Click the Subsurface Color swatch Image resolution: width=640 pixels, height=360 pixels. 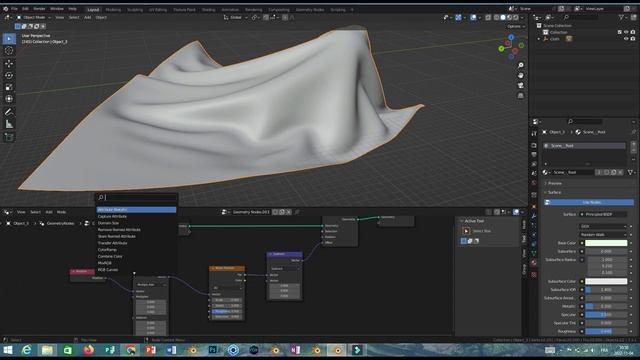tap(606, 281)
